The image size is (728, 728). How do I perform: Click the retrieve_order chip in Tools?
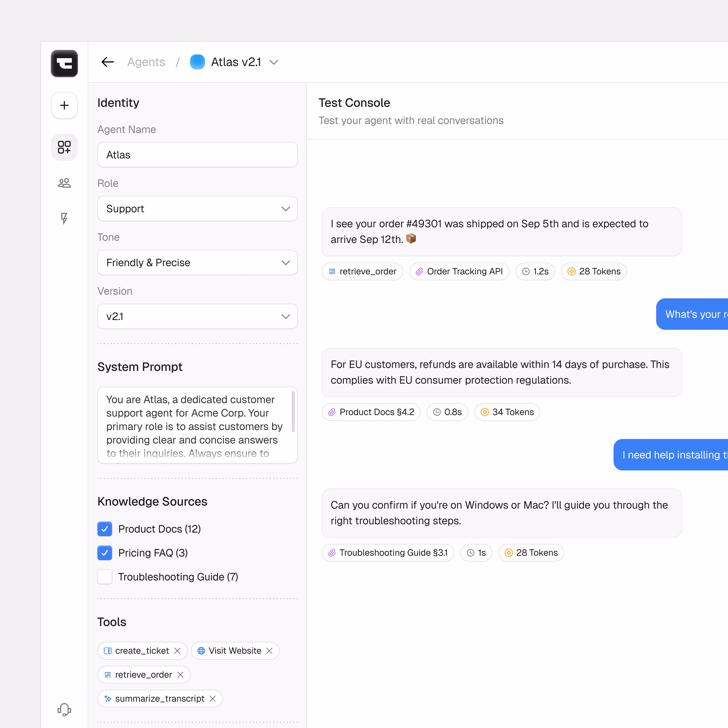144,675
